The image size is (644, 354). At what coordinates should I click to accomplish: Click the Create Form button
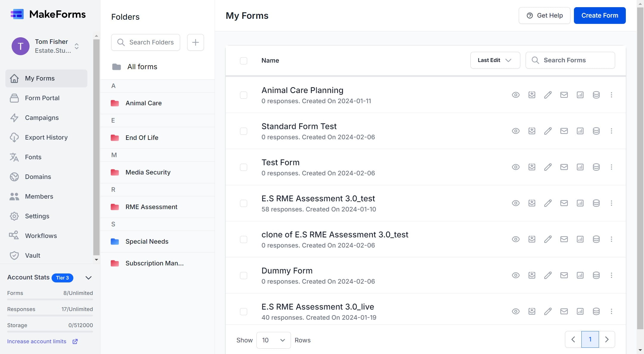[599, 15]
